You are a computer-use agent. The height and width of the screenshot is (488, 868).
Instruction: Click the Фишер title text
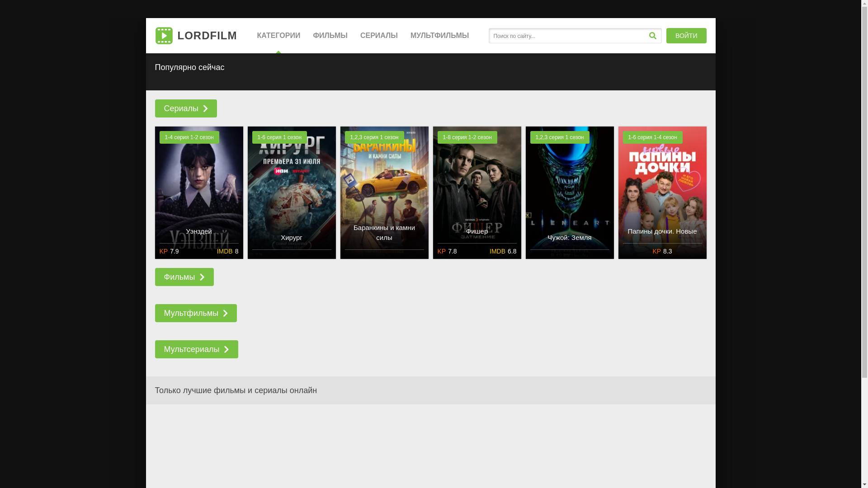476,231
